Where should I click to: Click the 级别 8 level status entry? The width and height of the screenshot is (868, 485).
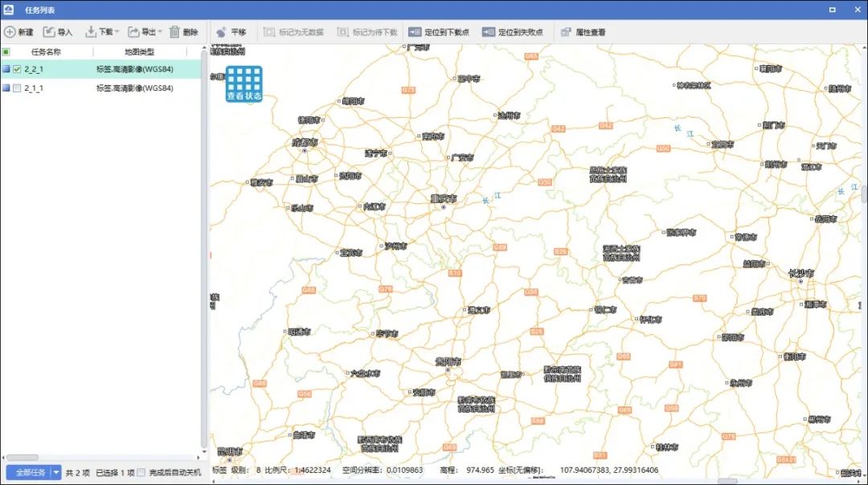(x=246, y=470)
